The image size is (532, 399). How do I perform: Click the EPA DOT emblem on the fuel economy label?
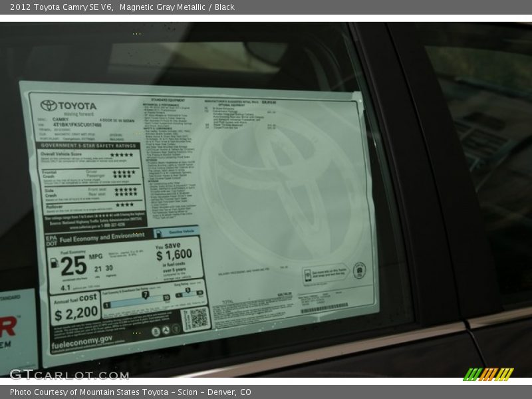click(51, 239)
